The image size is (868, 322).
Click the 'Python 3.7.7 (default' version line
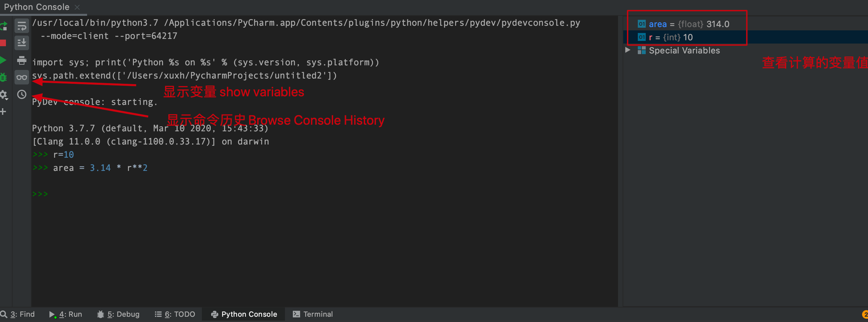click(x=150, y=128)
